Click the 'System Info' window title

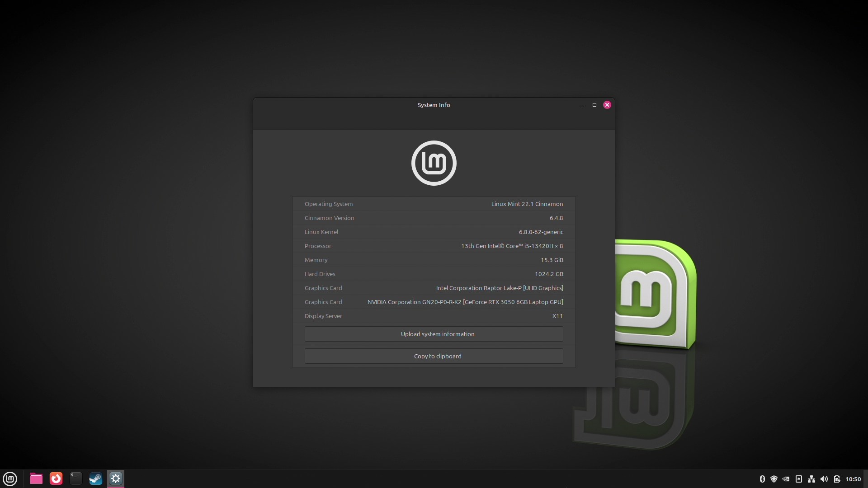434,105
